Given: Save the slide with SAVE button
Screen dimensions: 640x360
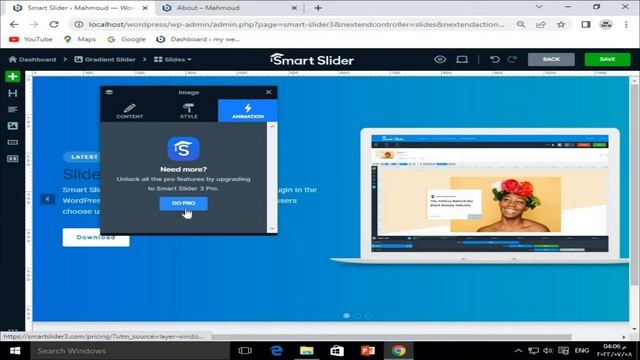Looking at the screenshot, I should (607, 60).
